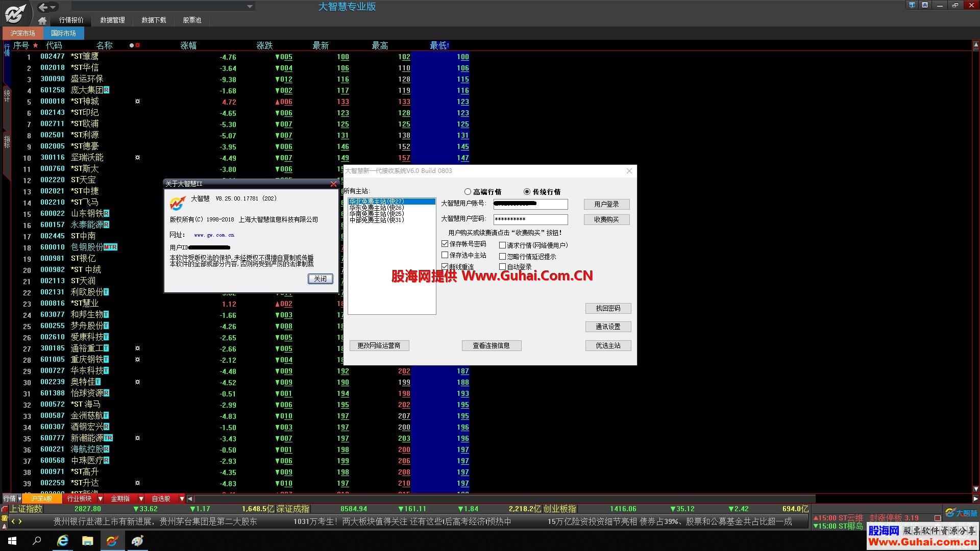The width and height of the screenshot is (980, 551).
Task: Click the gear marker on *ST神城 row
Action: point(137,101)
